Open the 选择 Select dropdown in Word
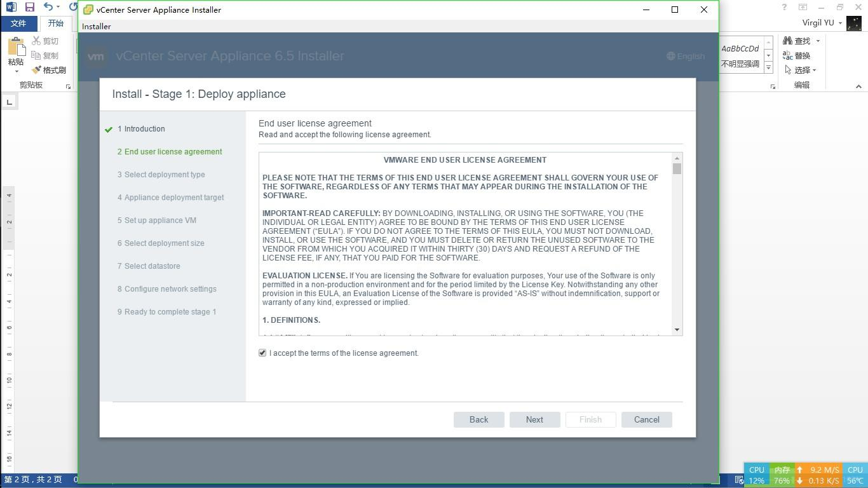Image resolution: width=868 pixels, height=488 pixels. pos(800,70)
